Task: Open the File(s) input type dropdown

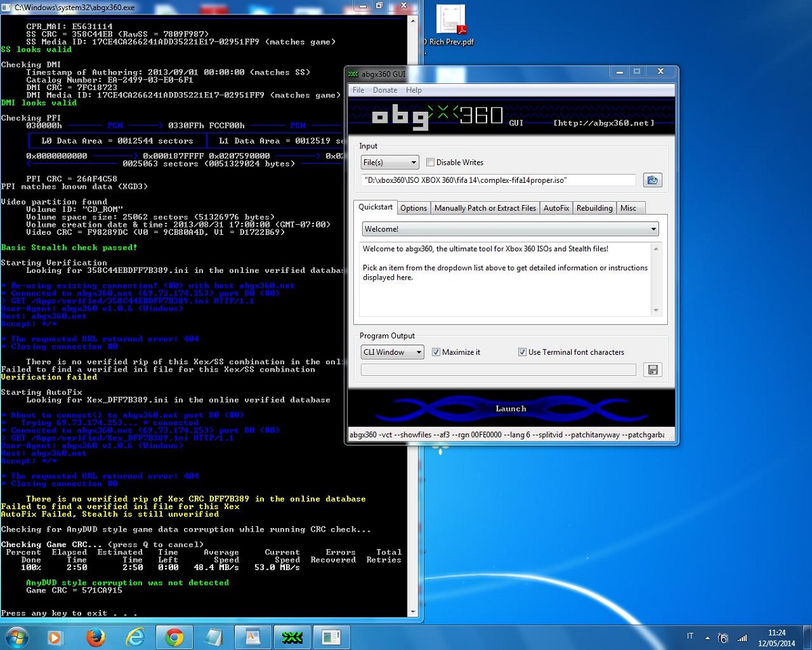Action: 390,162
